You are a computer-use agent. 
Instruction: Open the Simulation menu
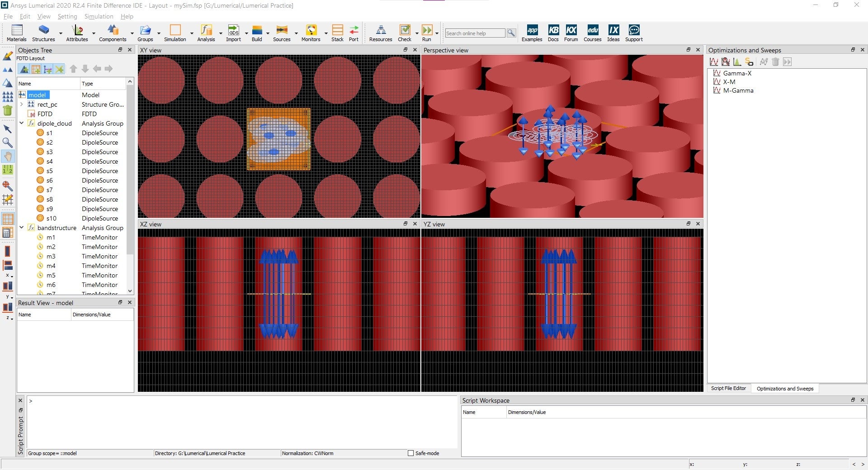[x=99, y=16]
